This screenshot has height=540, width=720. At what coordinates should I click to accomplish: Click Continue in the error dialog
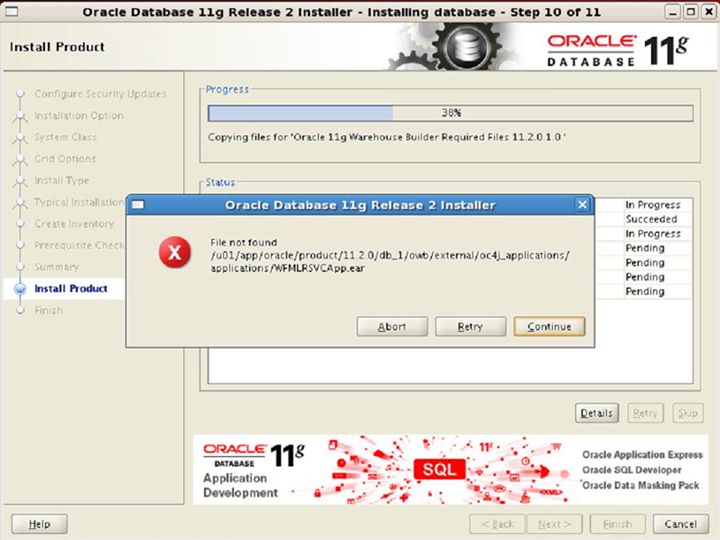point(549,326)
